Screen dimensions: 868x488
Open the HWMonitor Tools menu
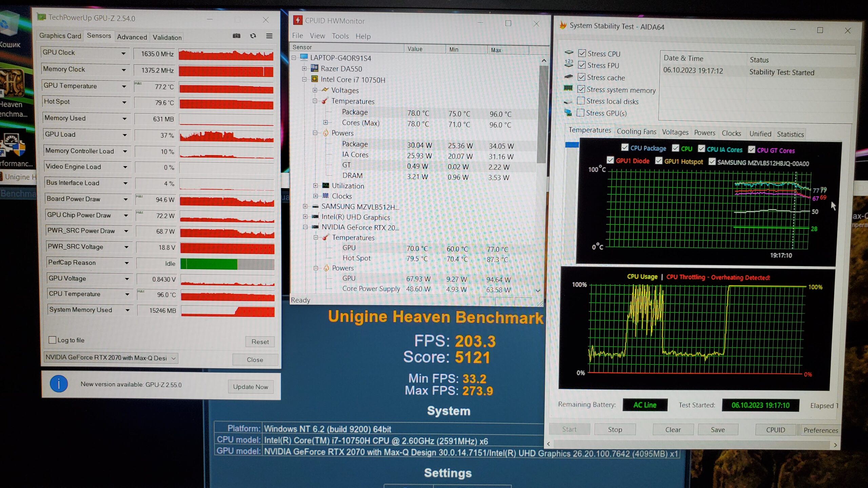pos(340,36)
